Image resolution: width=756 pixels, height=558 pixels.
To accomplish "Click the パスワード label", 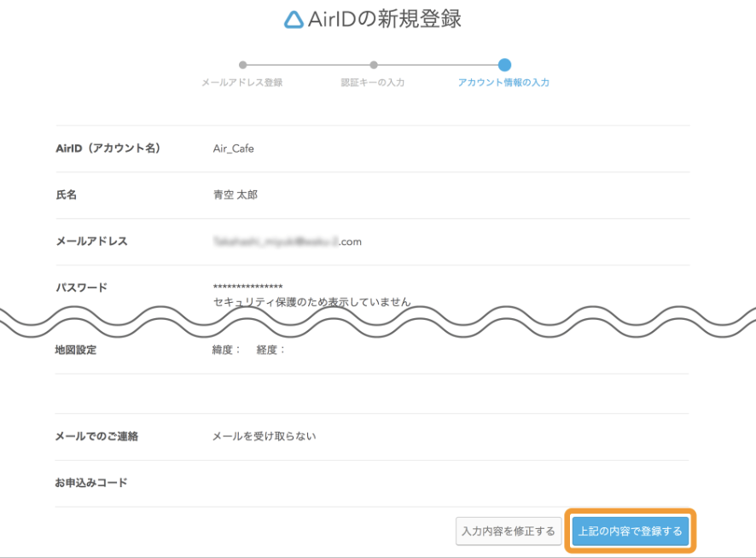I will (x=81, y=288).
